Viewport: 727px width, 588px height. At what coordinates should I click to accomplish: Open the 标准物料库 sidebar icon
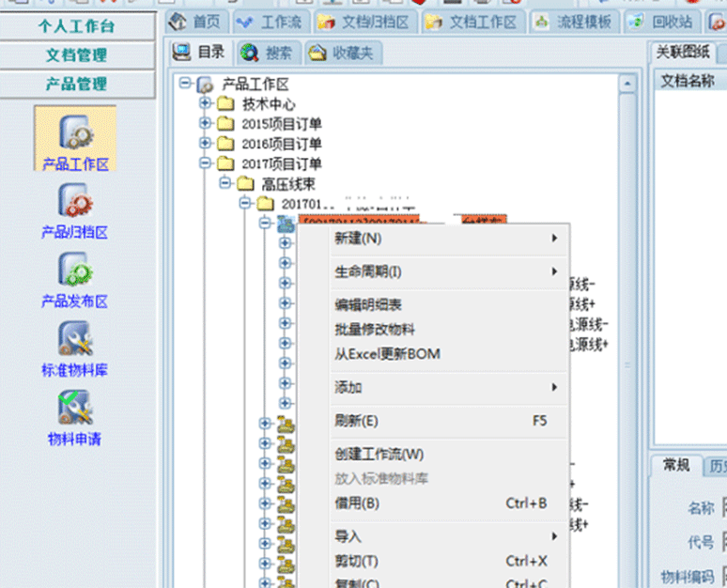coord(75,347)
